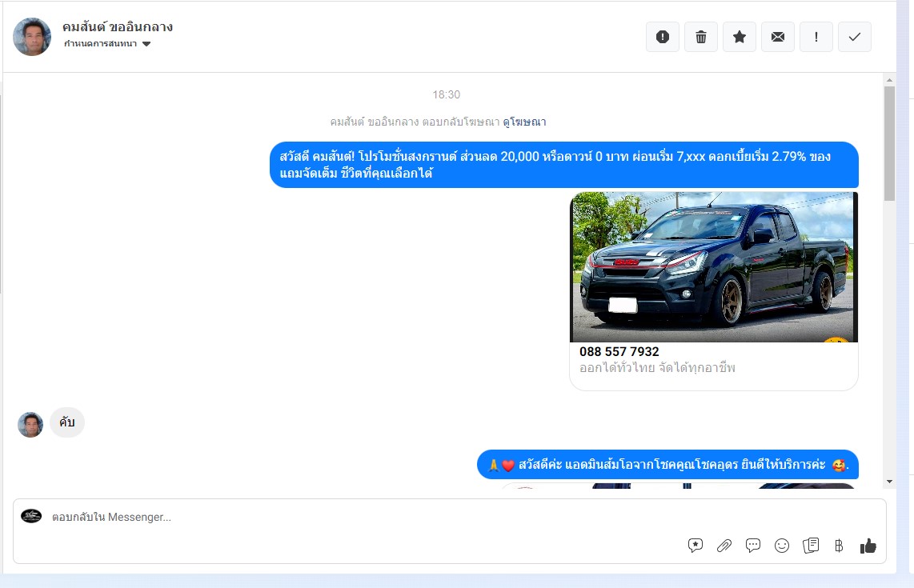Request payment with Baht symbol icon
The width and height of the screenshot is (914, 588).
839,546
